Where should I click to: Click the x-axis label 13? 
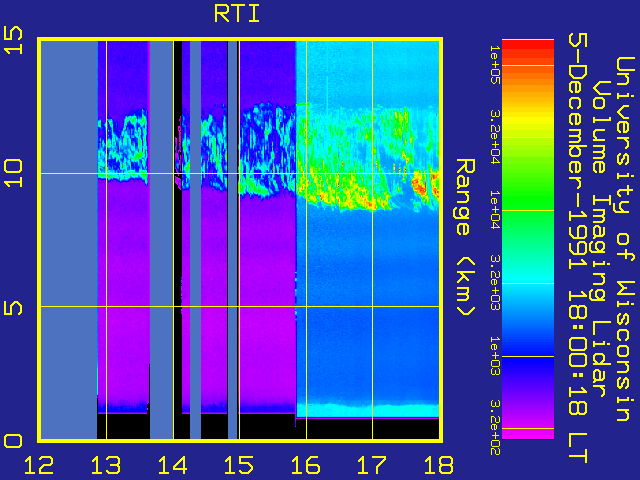(x=106, y=465)
